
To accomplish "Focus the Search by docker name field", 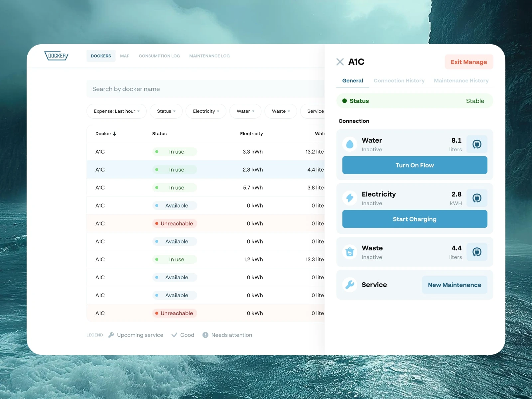I will (205, 89).
